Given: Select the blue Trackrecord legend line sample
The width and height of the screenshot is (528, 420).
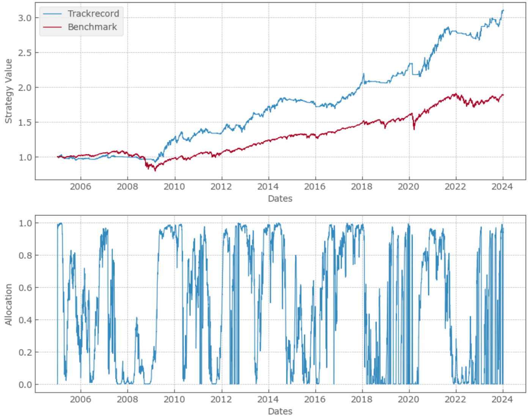Looking at the screenshot, I should click(52, 14).
